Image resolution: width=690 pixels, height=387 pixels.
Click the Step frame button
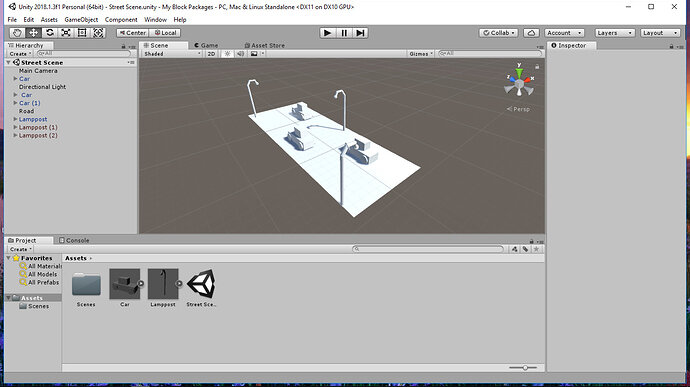[360, 33]
